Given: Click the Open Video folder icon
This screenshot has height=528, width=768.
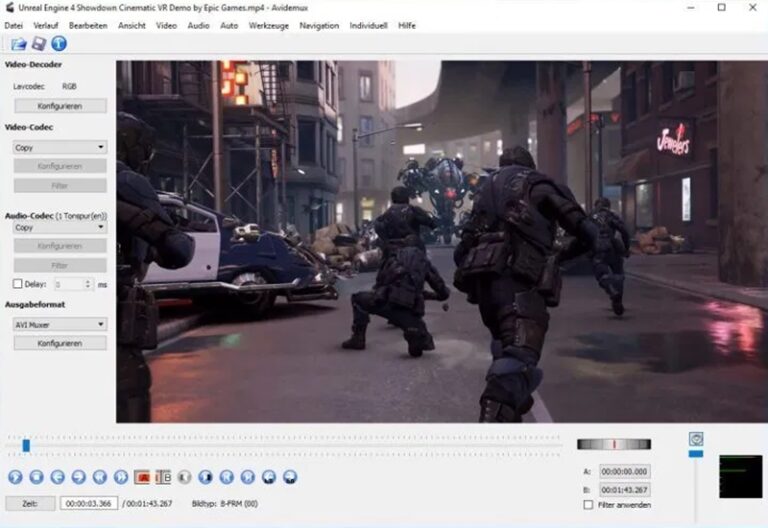Looking at the screenshot, I should tap(18, 43).
